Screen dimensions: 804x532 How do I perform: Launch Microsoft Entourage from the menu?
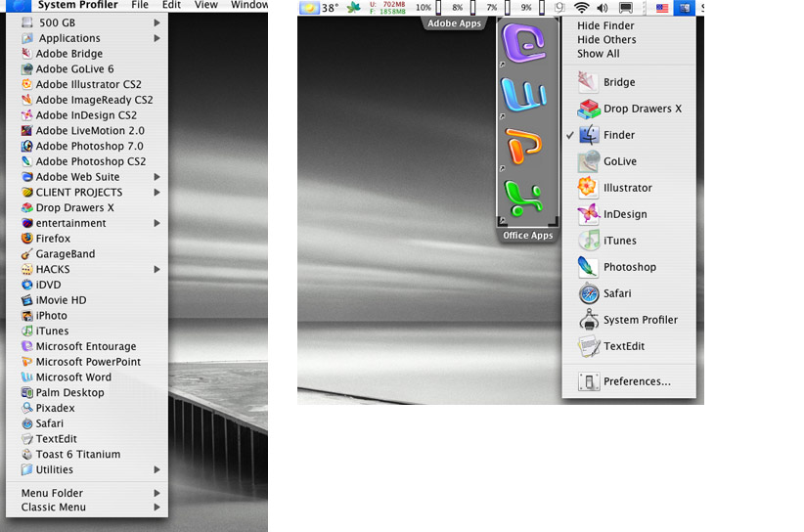87,346
